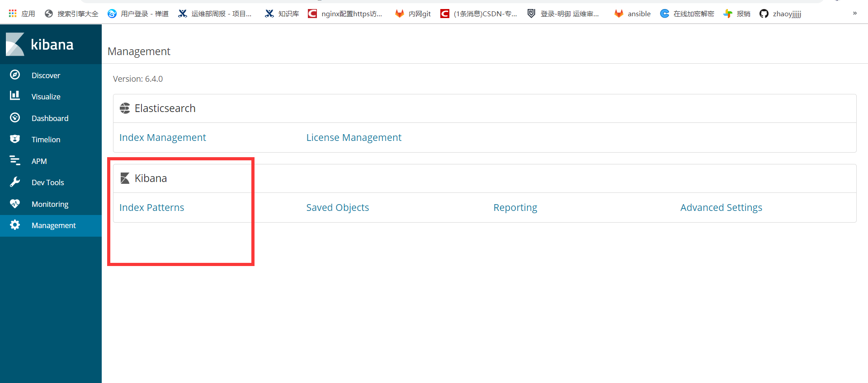868x383 pixels.
Task: Click the Elasticsearch section heading
Action: pos(165,108)
